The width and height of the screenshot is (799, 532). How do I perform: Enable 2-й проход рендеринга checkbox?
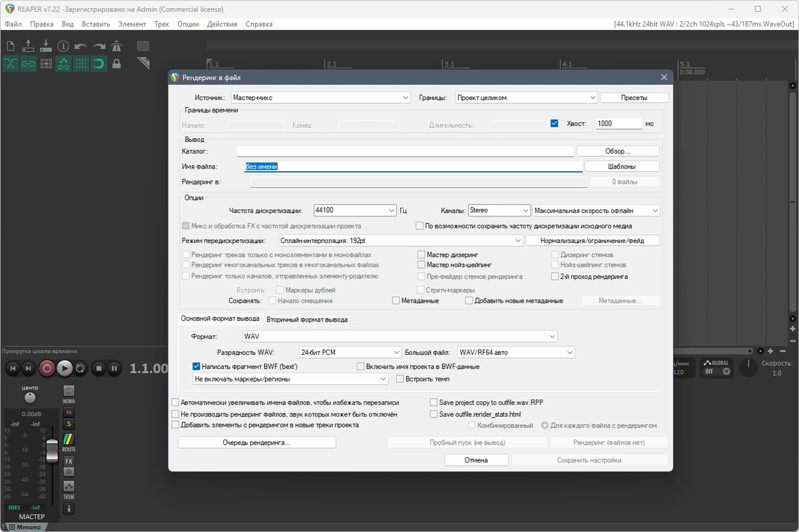pos(555,276)
